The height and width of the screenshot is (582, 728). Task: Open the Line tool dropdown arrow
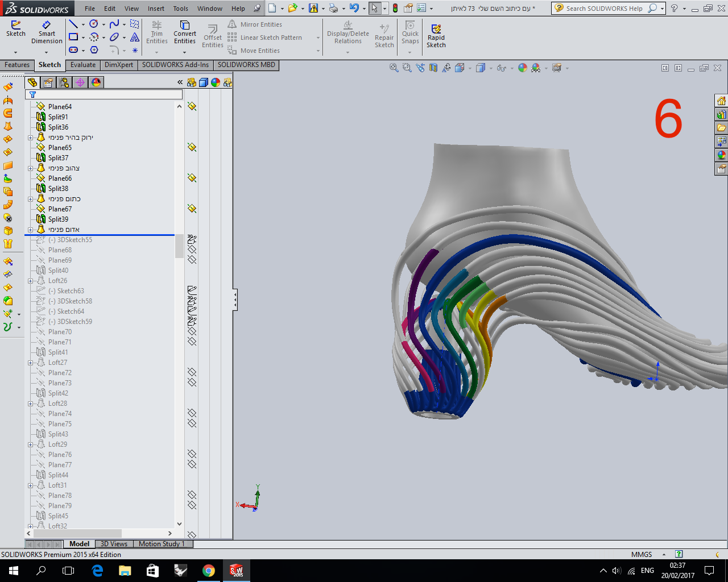(83, 24)
